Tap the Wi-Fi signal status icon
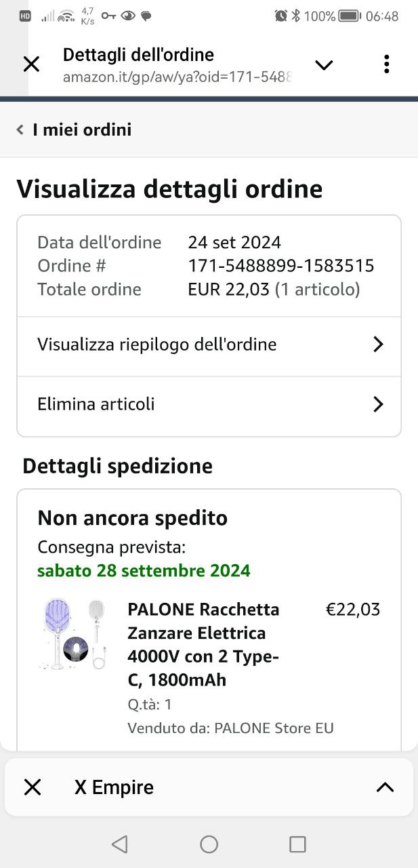This screenshot has width=418, height=868. (66, 16)
